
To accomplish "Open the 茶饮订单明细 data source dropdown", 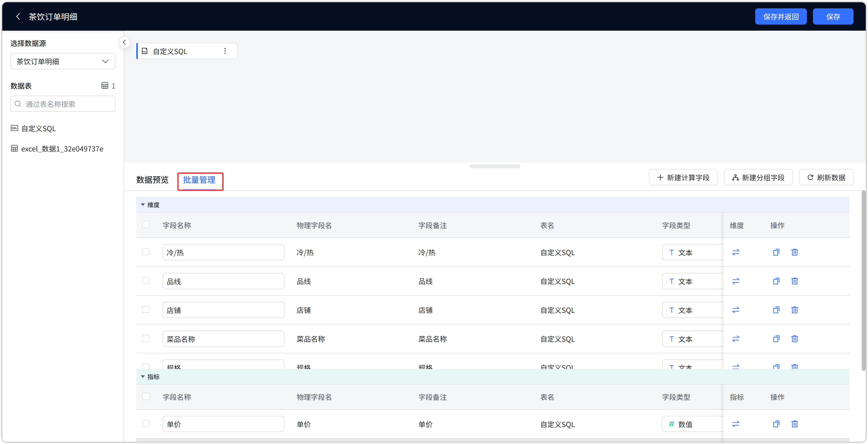I will pyautogui.click(x=63, y=61).
